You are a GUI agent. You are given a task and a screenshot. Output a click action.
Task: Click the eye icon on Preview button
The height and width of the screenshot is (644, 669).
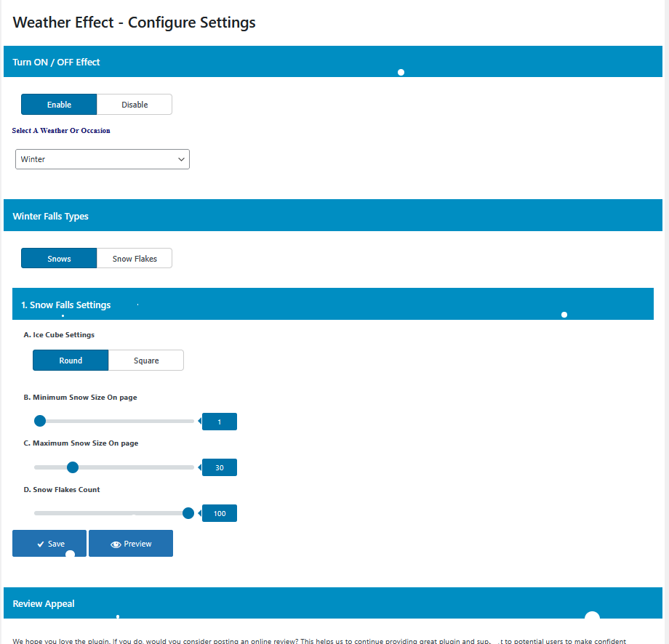(116, 544)
